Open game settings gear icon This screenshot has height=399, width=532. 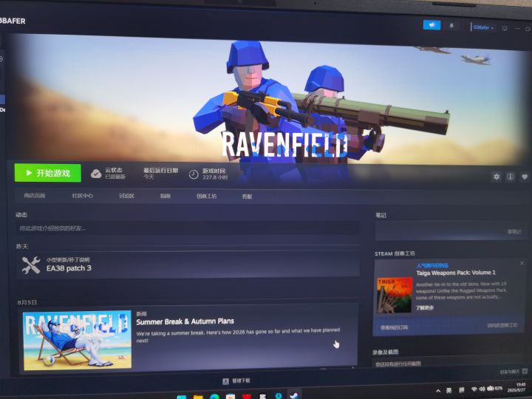pyautogui.click(x=497, y=177)
